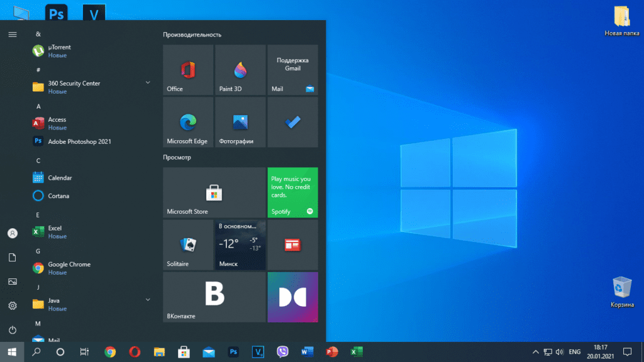Open taskbar Search magnifier
Viewport: 644px width, 362px height.
tap(36, 352)
